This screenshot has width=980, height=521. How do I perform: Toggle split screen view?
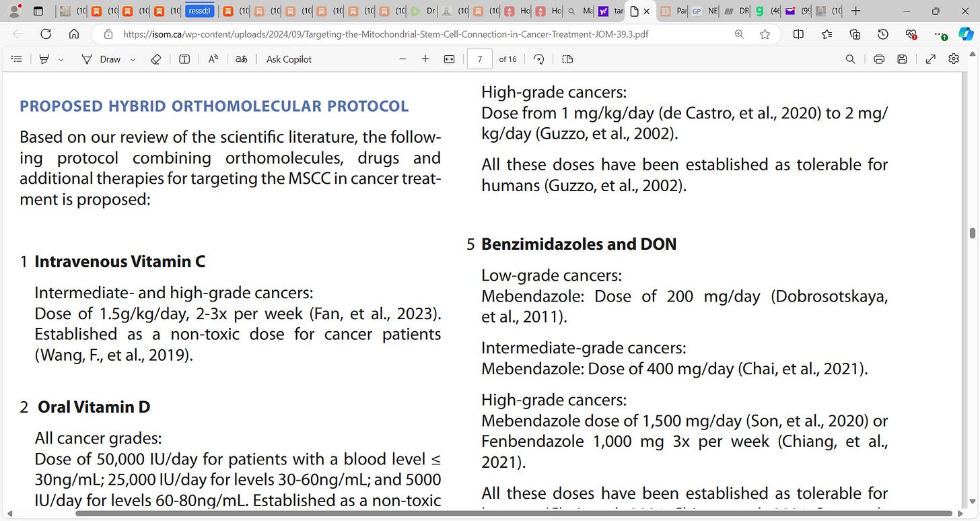pyautogui.click(x=798, y=34)
